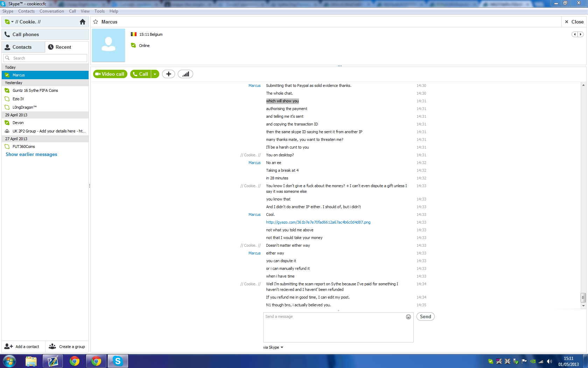Open Windows Explorer from taskbar
This screenshot has width=588, height=368.
(x=31, y=361)
